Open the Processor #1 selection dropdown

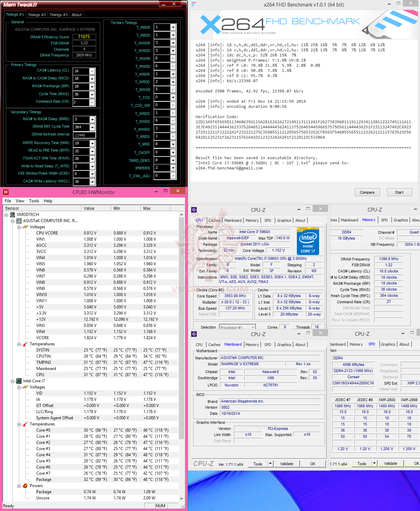pyautogui.click(x=253, y=327)
